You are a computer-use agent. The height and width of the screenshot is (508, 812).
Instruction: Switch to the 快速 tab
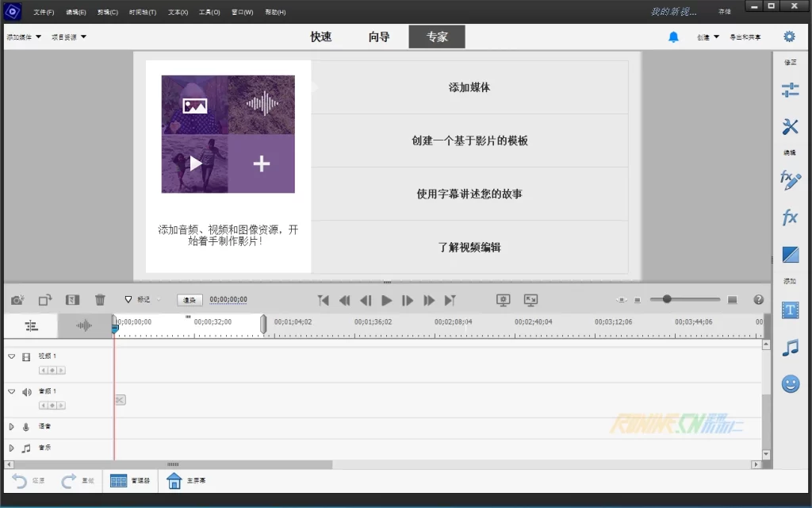tap(320, 37)
